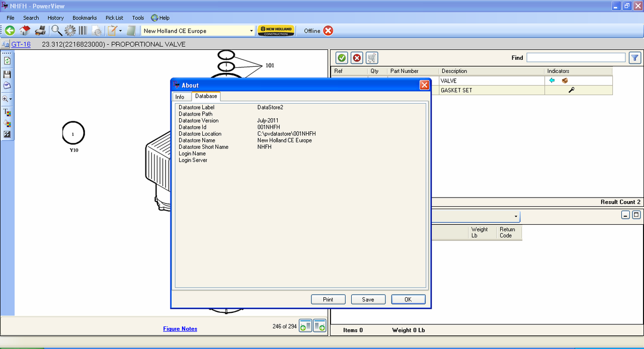Click the New Holland Construction logo
The height and width of the screenshot is (349, 644).
pos(276,31)
